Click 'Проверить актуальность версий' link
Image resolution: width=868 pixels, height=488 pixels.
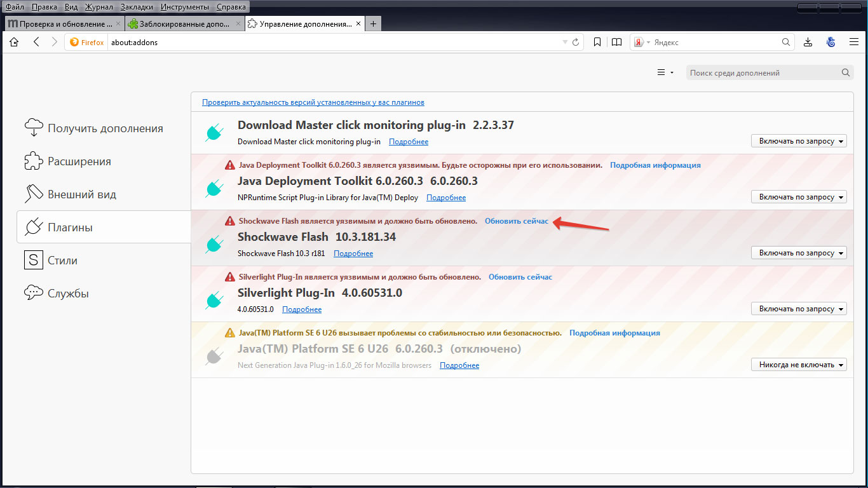click(x=313, y=102)
